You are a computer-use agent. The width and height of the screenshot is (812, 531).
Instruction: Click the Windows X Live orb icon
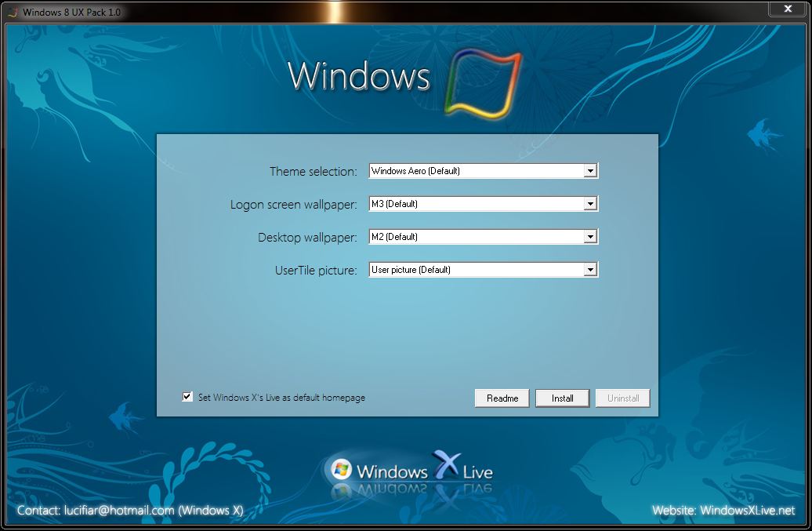341,469
